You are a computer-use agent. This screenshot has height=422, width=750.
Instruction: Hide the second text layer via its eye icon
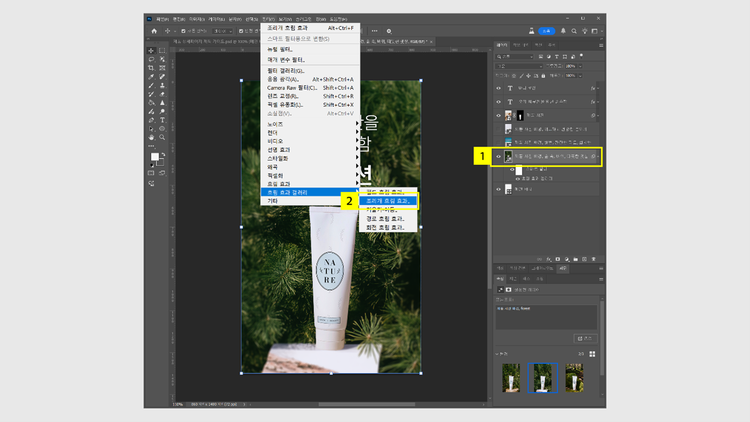coord(498,102)
